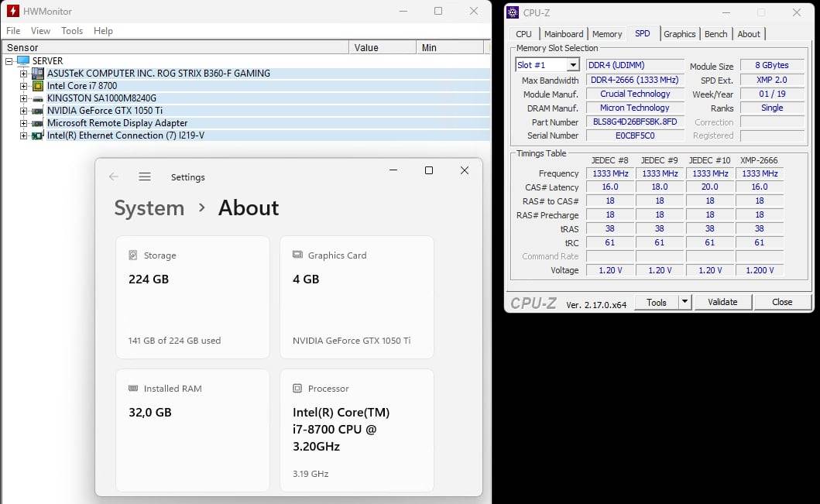Image resolution: width=820 pixels, height=504 pixels.
Task: Collapse the SERVER root tree node
Action: pyautogui.click(x=9, y=61)
